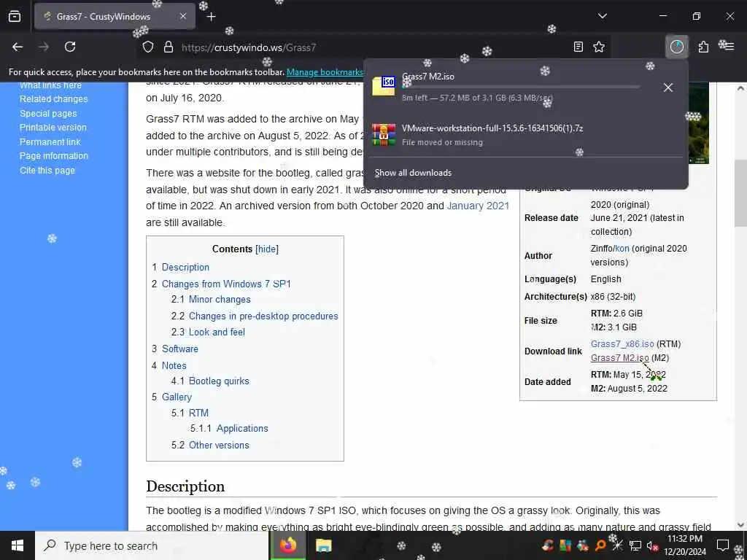This screenshot has width=747, height=560.
Task: Open the list all tabs dropdown
Action: (x=602, y=16)
